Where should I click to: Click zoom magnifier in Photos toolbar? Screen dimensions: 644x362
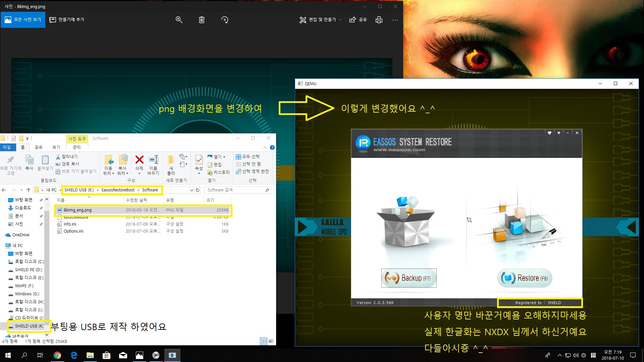(179, 20)
